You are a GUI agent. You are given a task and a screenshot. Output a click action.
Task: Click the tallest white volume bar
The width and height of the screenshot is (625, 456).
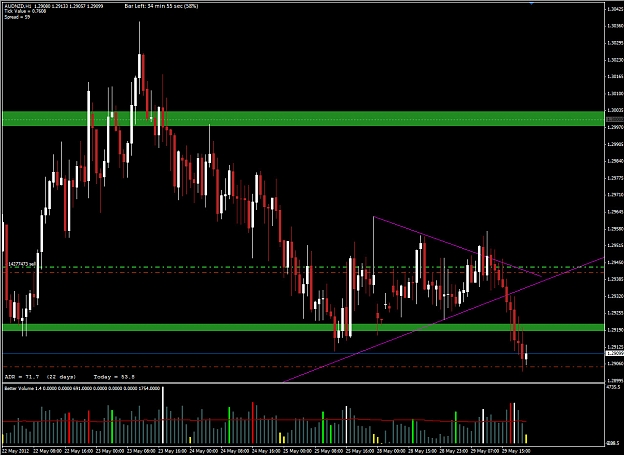click(163, 415)
